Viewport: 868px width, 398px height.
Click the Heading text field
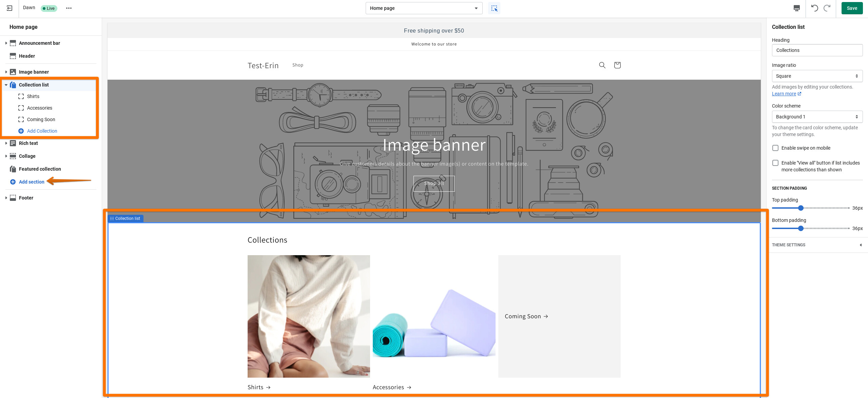tap(817, 50)
